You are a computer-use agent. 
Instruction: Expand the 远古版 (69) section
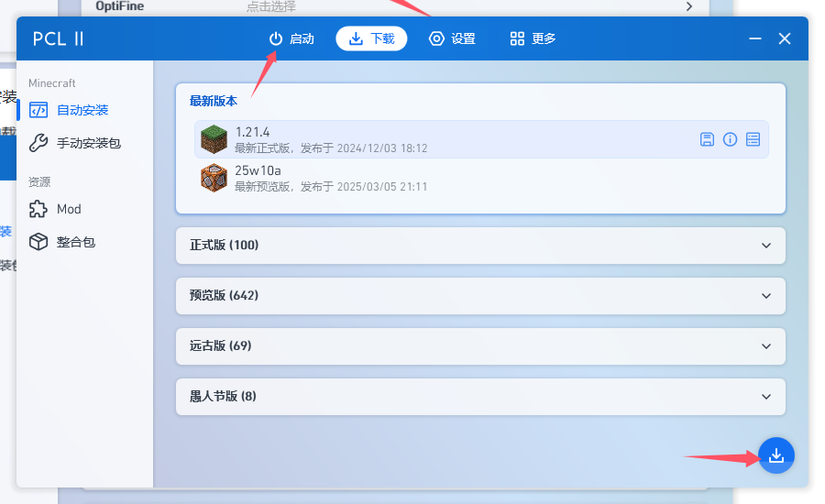point(480,346)
